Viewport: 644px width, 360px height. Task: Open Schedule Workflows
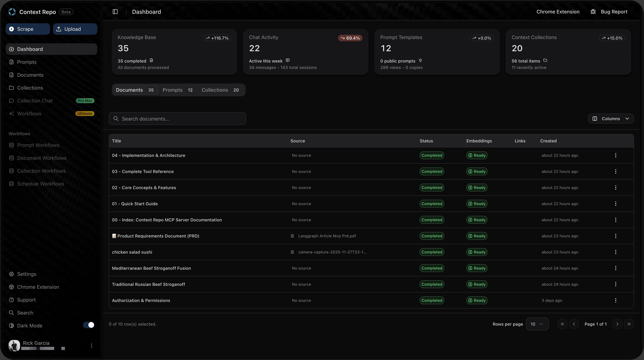[x=40, y=184]
